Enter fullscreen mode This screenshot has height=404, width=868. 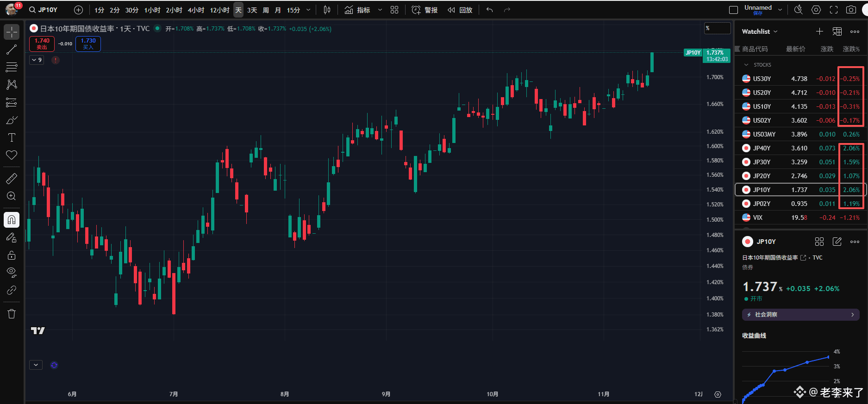834,10
